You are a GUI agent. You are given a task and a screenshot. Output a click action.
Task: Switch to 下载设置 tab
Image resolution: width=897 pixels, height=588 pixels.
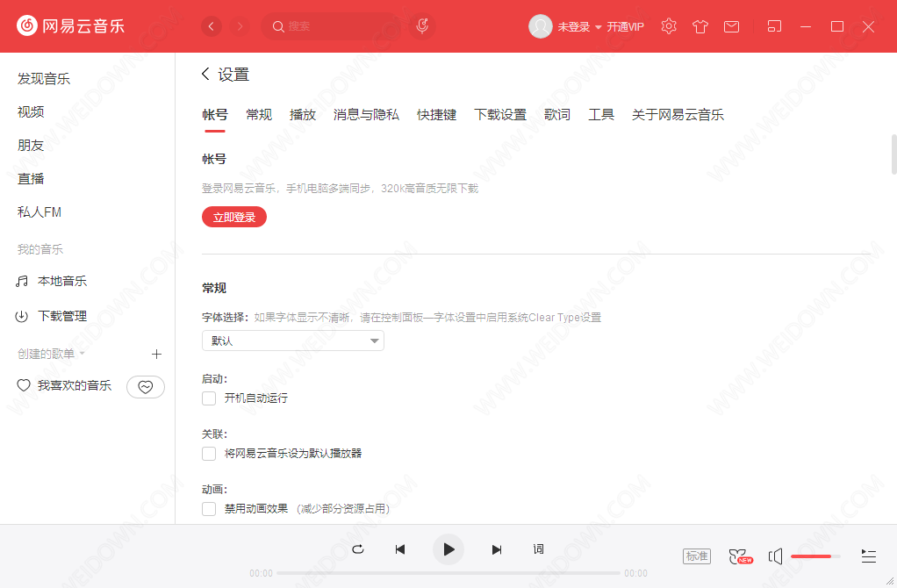[x=500, y=115]
